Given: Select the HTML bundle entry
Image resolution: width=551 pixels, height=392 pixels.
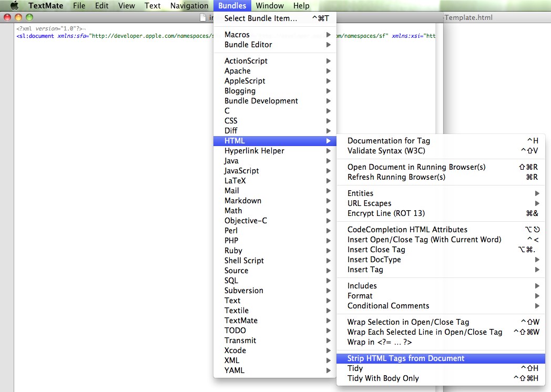Looking at the screenshot, I should point(275,141).
